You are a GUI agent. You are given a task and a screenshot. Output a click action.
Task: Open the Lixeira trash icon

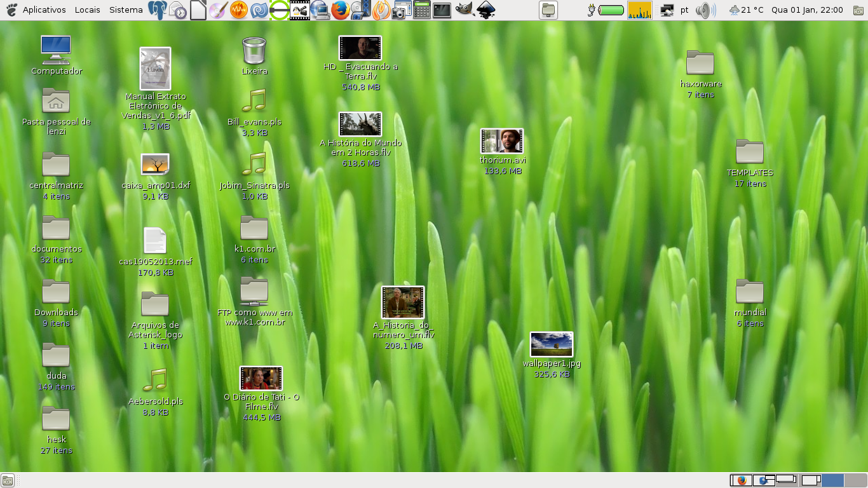[x=254, y=51]
